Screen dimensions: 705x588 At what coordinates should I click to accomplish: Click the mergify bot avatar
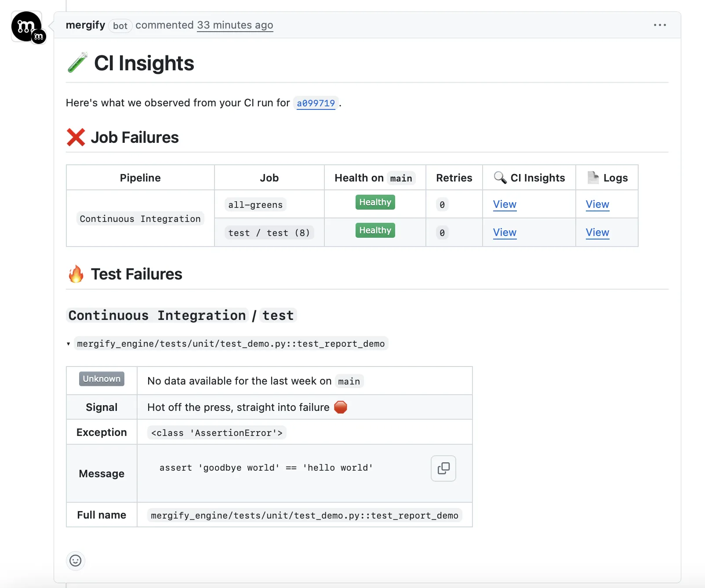click(26, 27)
